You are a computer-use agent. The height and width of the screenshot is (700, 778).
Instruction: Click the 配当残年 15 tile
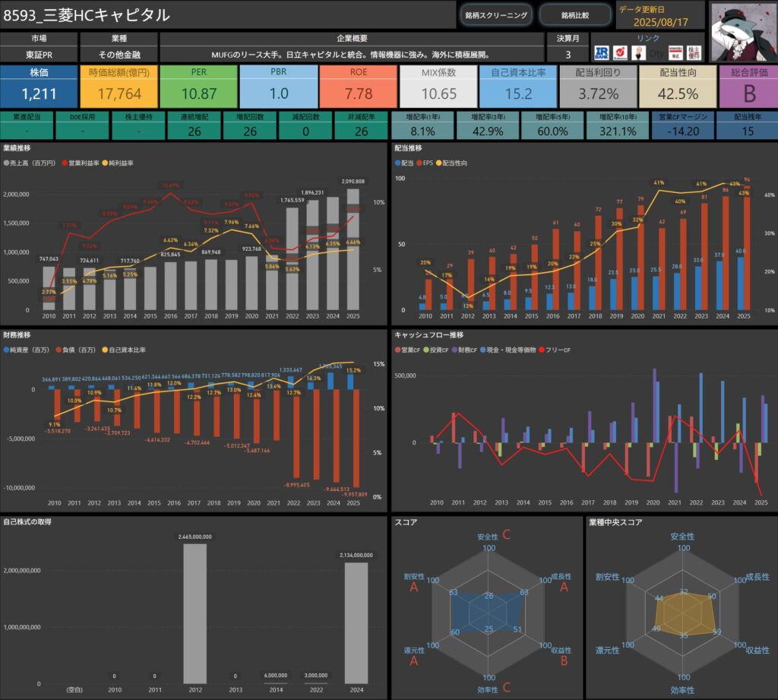click(748, 125)
